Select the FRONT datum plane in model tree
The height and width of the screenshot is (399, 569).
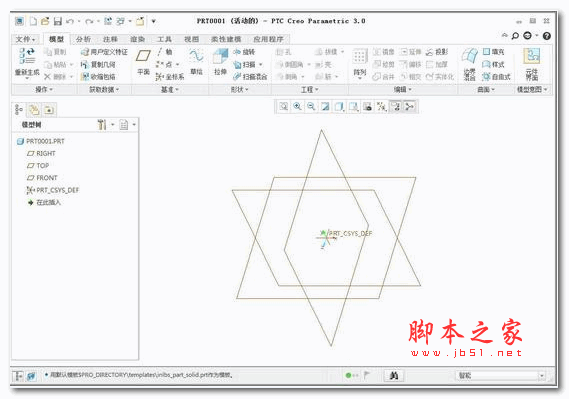[42, 178]
